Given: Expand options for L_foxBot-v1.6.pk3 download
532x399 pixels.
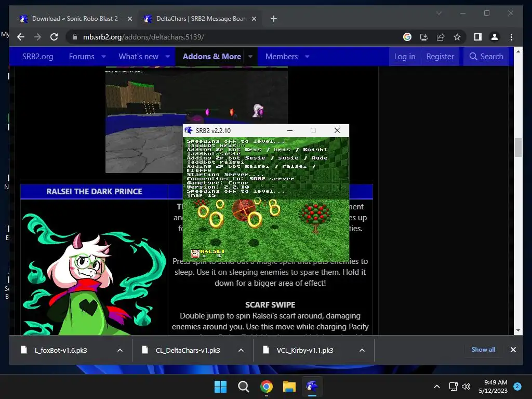Looking at the screenshot, I should (120, 350).
